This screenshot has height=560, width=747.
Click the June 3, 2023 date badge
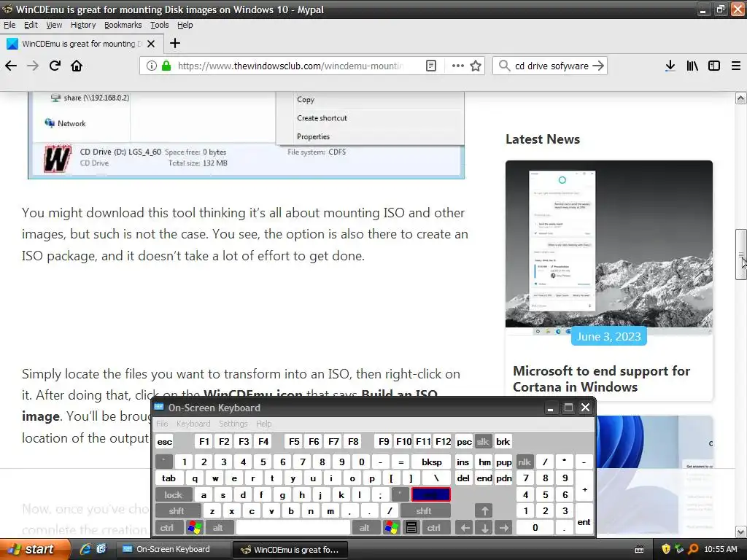[x=609, y=336]
